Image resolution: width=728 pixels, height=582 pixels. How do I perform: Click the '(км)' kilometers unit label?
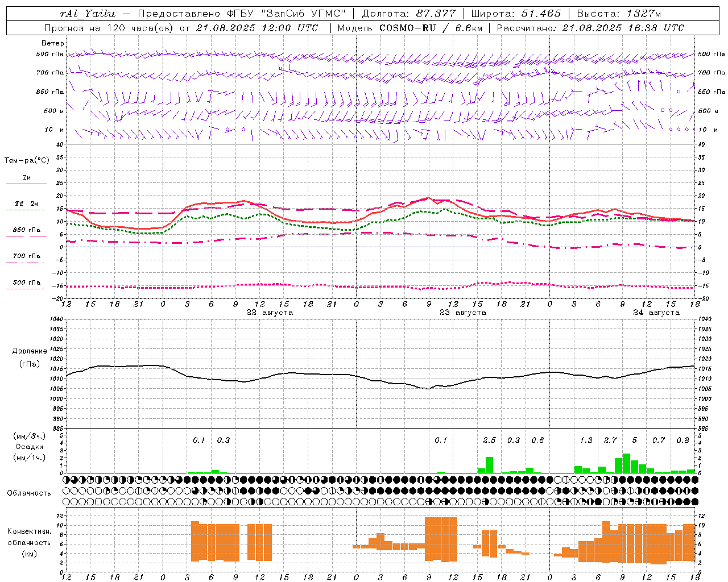point(30,554)
